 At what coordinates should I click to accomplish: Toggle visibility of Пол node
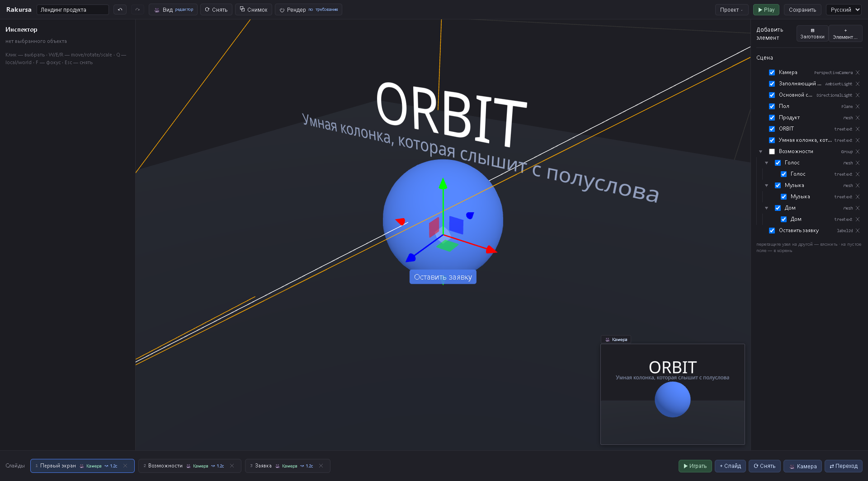coord(772,107)
